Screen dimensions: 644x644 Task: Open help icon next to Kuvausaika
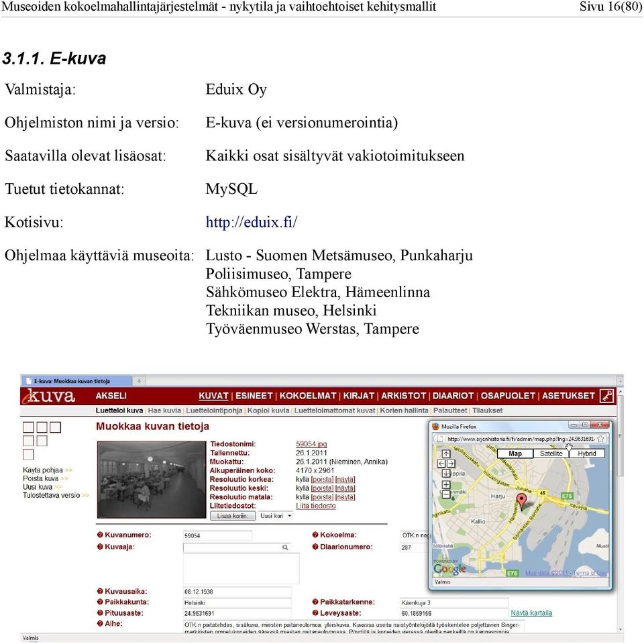pyautogui.click(x=100, y=592)
